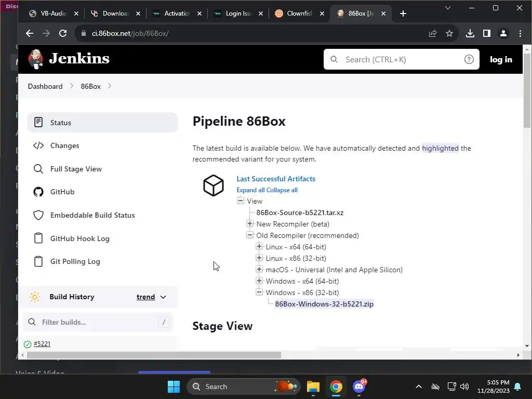
Task: Expand Linux - x64 (64-bit) node
Action: click(x=259, y=246)
